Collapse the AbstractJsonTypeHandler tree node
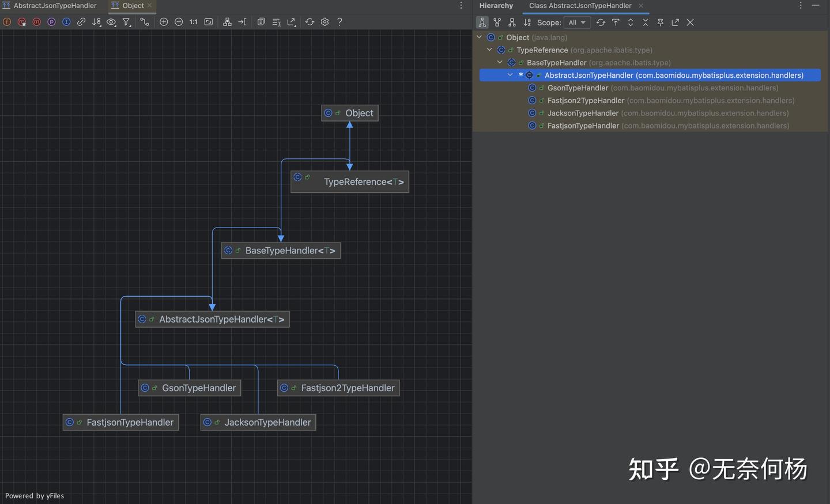Viewport: 830px width, 504px height. coord(510,75)
